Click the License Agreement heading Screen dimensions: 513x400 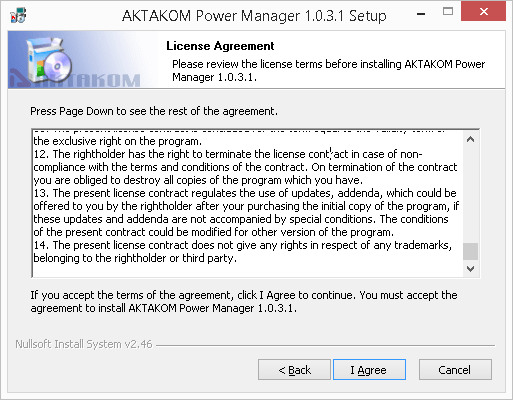pyautogui.click(x=220, y=46)
